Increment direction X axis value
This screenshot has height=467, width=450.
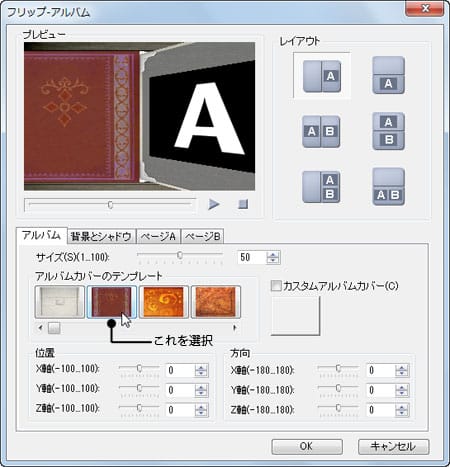402,367
